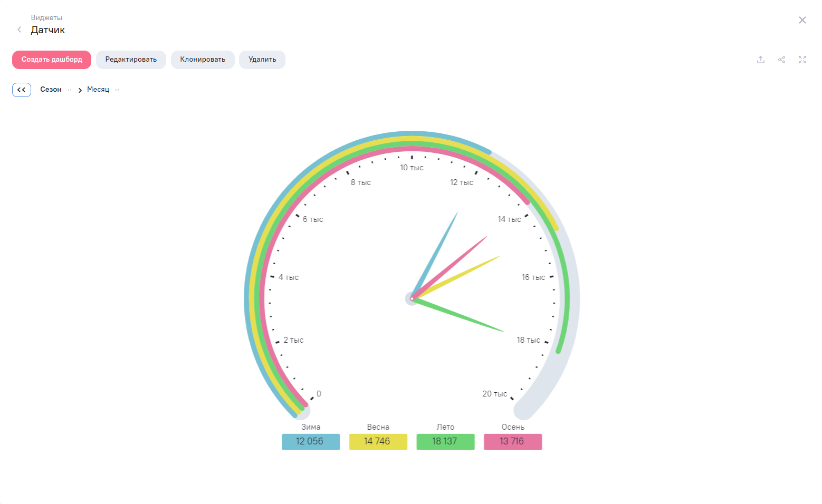Click the share icon
822x504 pixels.
tap(781, 60)
